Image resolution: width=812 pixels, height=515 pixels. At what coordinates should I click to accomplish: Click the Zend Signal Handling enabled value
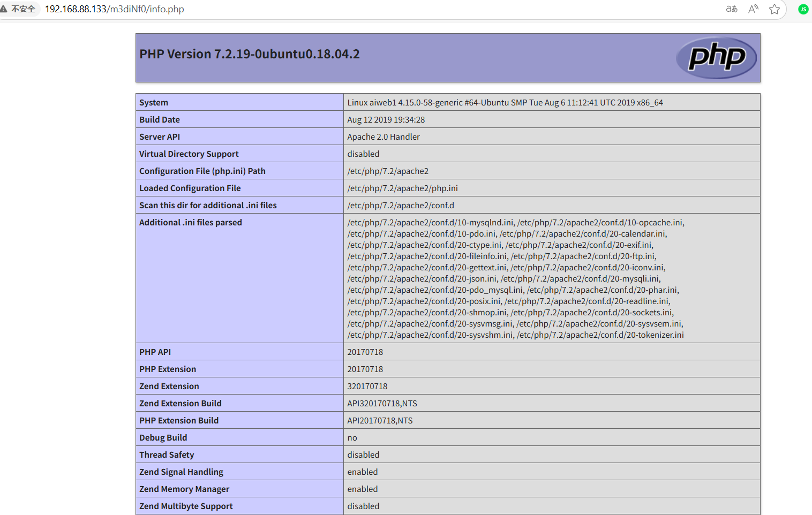[363, 472]
